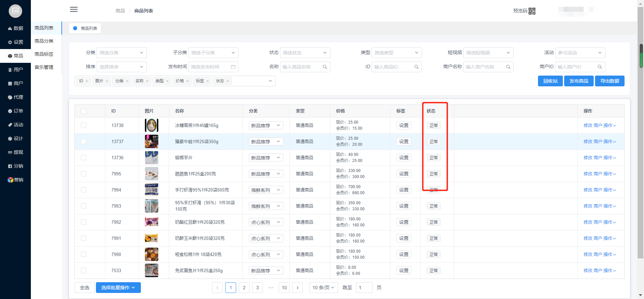This screenshot has height=299, width=644.
Task: Open the preview QR code icon
Action: (x=532, y=11)
